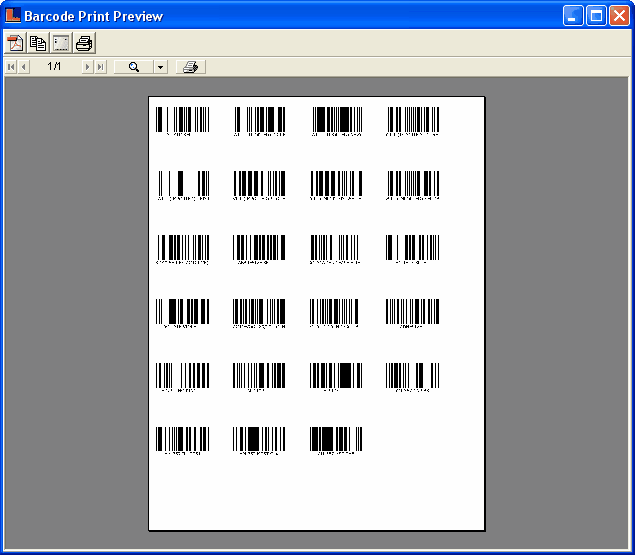
Task: Jump to the last page
Action: point(100,67)
